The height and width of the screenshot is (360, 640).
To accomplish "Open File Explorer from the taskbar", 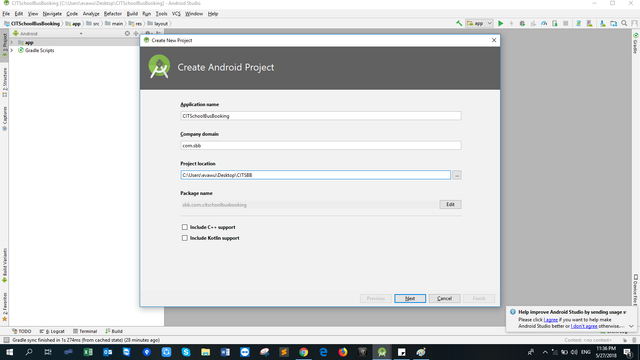I will [x=205, y=352].
